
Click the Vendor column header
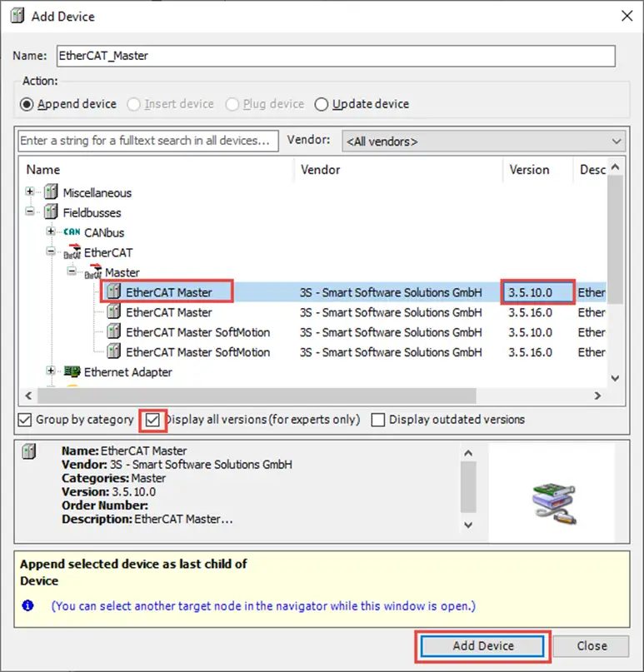(x=398, y=170)
